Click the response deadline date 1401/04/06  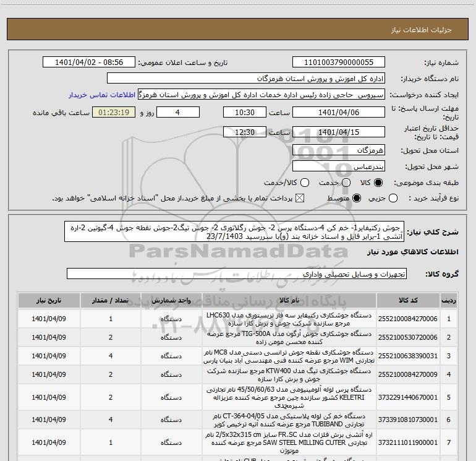pos(339,112)
